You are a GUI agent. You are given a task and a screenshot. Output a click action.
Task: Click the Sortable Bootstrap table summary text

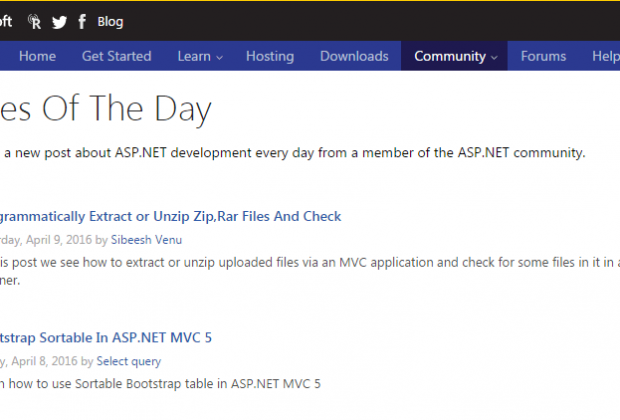160,384
